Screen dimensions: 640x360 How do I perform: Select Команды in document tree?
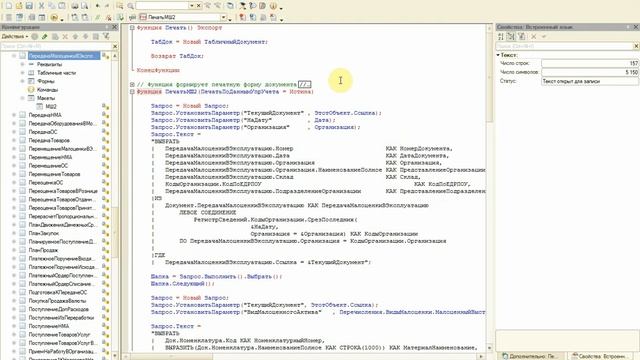click(x=47, y=90)
